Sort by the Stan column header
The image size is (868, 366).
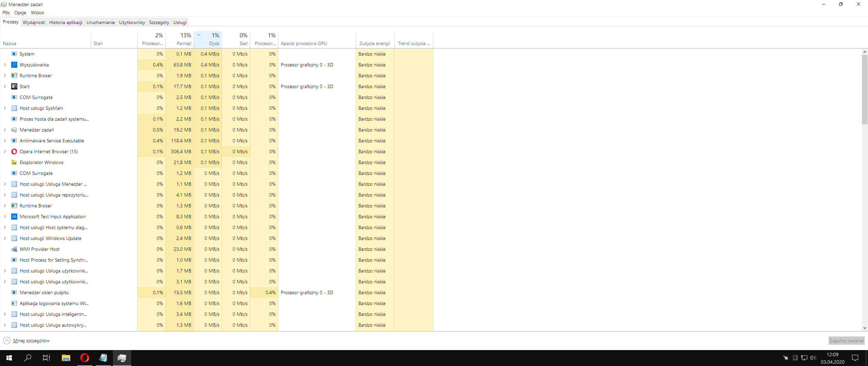pos(114,40)
